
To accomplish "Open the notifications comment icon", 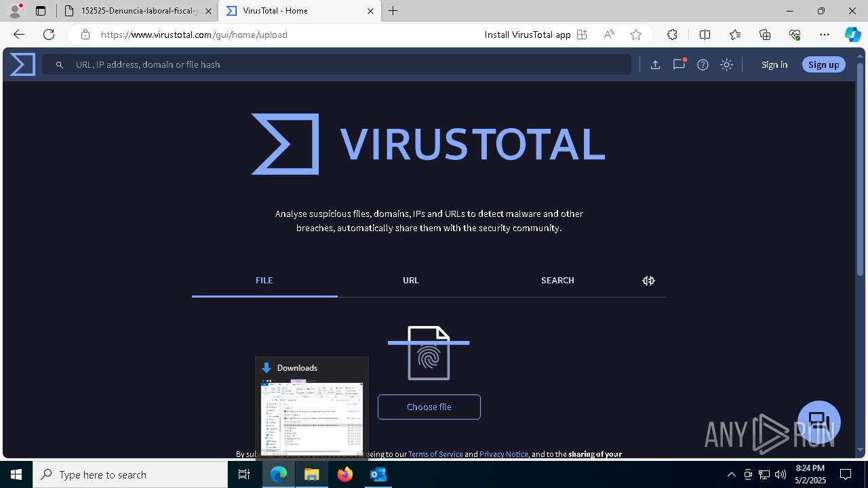I will [679, 64].
